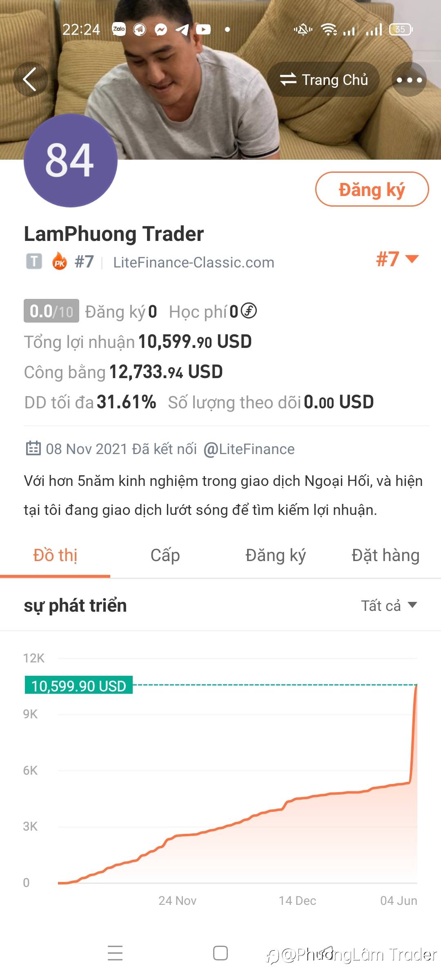Switch to the Cấp tab
This screenshot has width=441, height=980.
(165, 555)
